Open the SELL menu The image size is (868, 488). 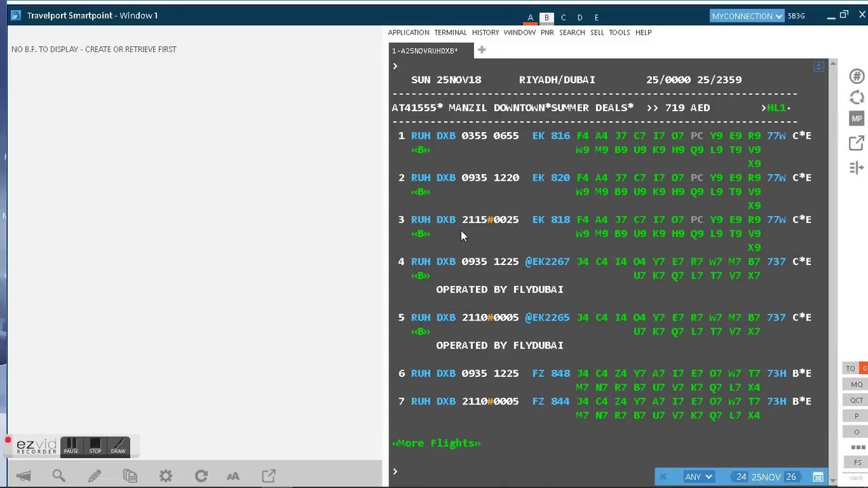pyautogui.click(x=597, y=33)
